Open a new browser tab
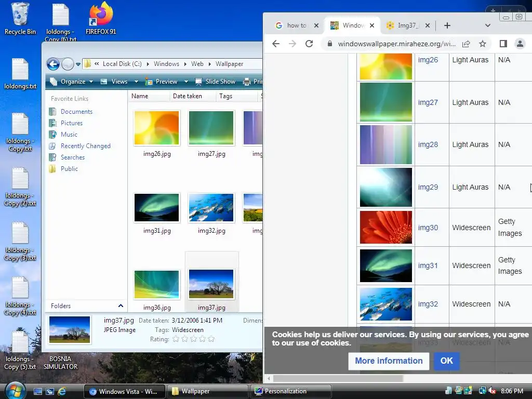 (x=447, y=25)
